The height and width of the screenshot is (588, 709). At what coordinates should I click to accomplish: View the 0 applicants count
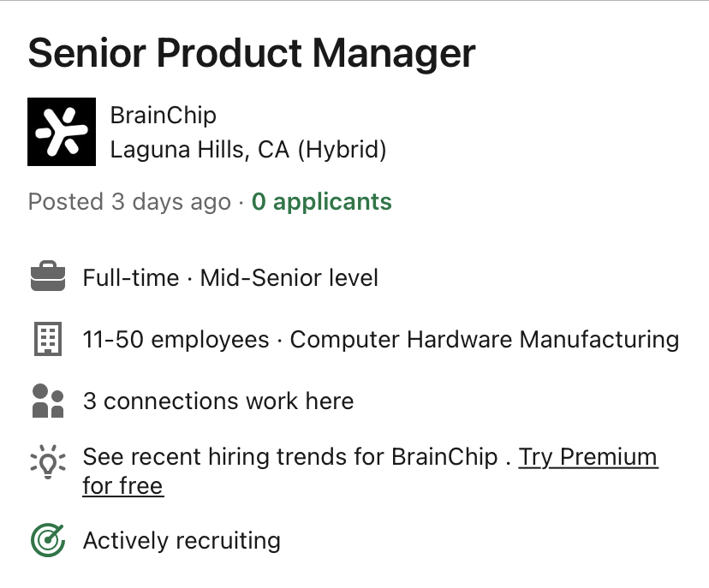click(322, 202)
